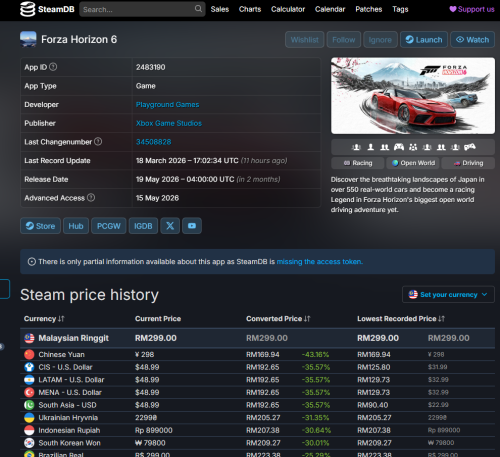Focus the Search input field
The width and height of the screenshot is (500, 457).
(142, 9)
